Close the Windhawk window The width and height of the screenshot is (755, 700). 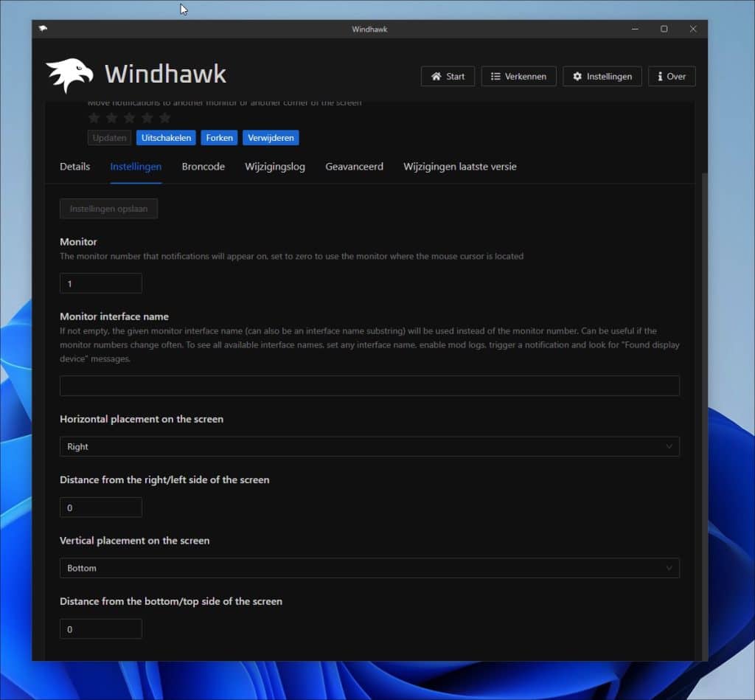click(x=693, y=29)
